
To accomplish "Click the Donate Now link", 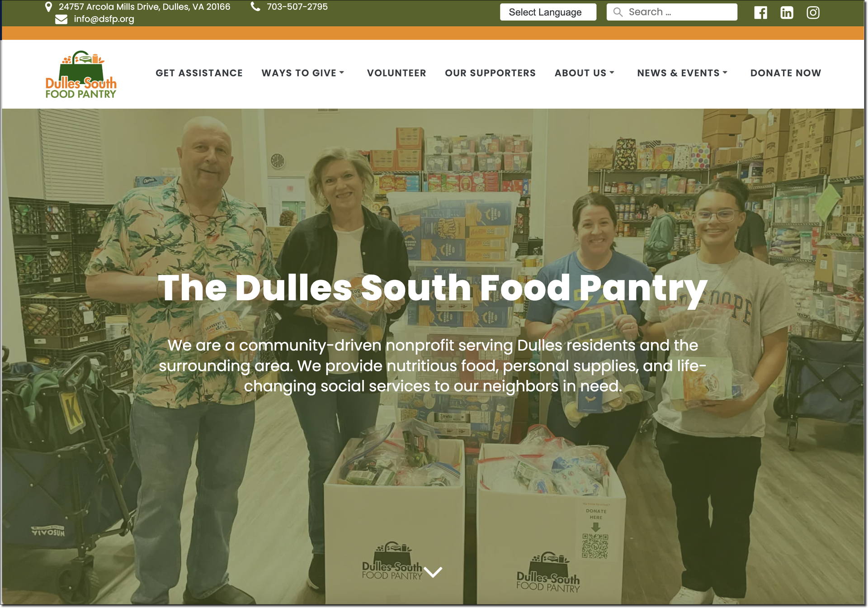I will (786, 73).
